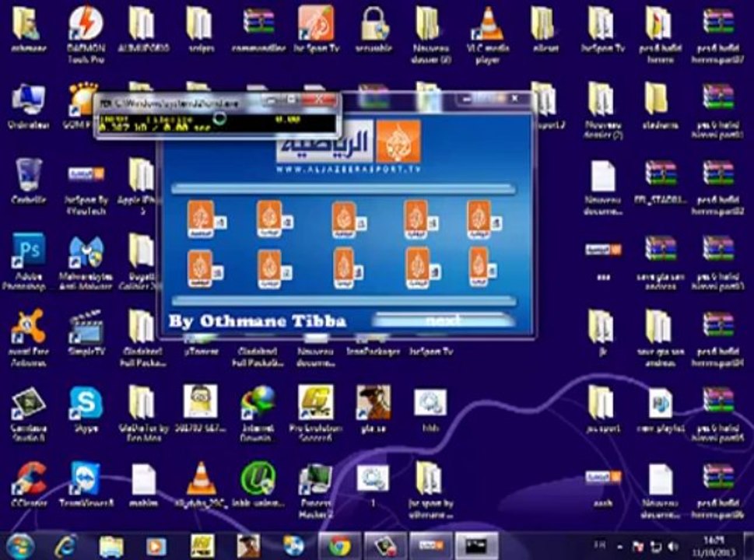Open Al Jazeera Sport channel 3 icon

tap(349, 221)
